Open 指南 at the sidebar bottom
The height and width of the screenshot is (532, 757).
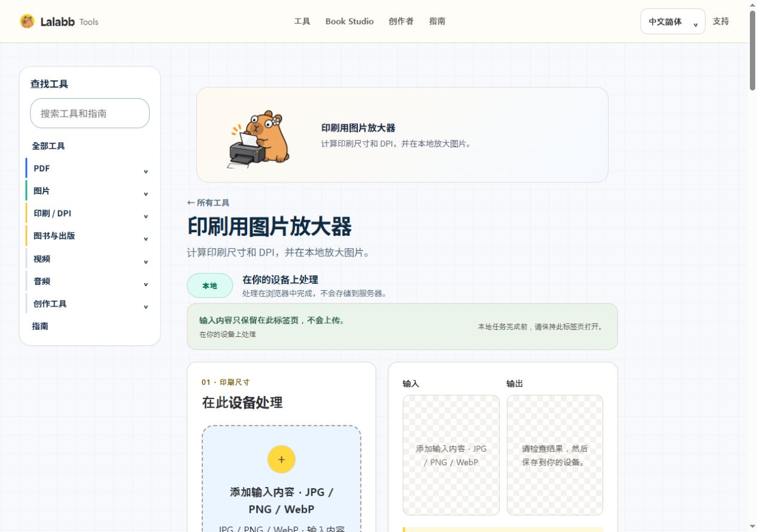pos(40,326)
